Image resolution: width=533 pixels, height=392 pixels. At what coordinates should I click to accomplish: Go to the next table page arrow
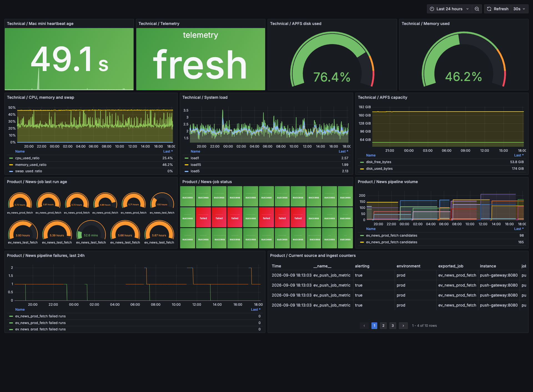pyautogui.click(x=403, y=326)
